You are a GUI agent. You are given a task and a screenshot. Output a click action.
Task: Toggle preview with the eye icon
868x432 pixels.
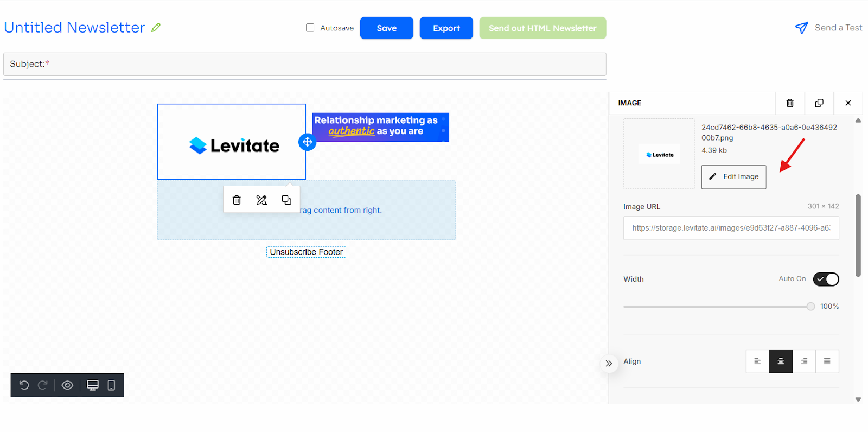pyautogui.click(x=67, y=385)
